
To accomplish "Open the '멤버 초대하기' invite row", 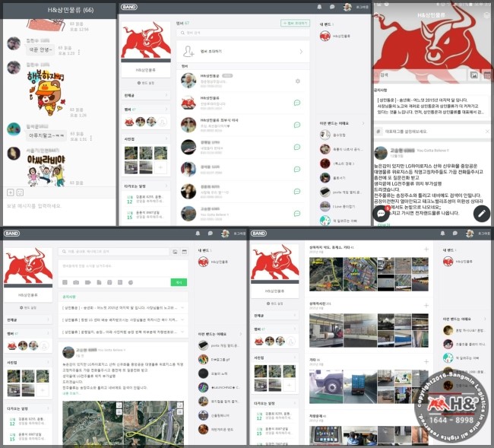I will 242,52.
